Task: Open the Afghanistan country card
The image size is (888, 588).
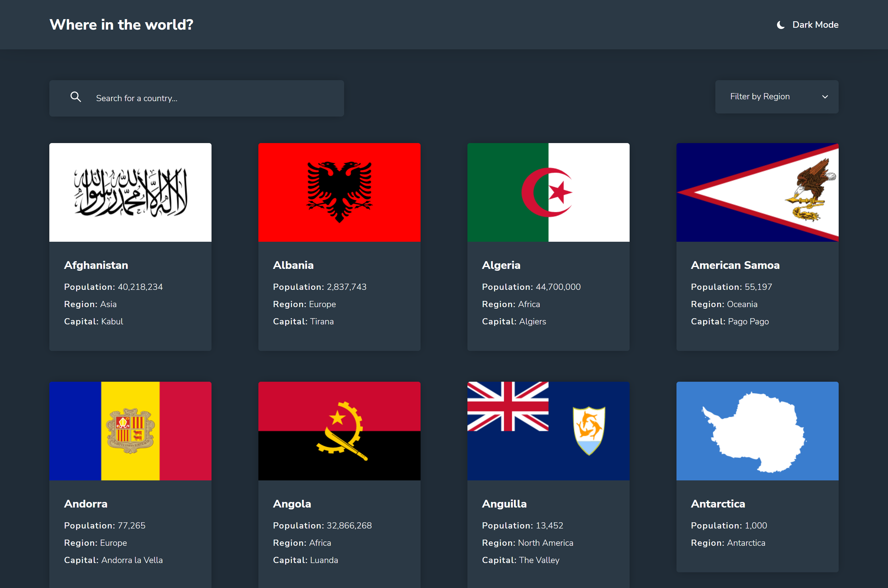Action: click(x=130, y=247)
